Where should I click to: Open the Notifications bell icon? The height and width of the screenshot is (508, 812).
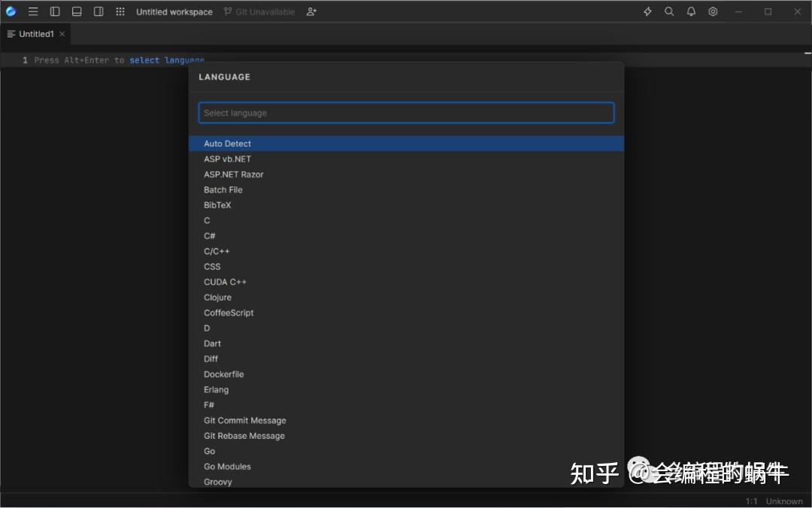[691, 11]
